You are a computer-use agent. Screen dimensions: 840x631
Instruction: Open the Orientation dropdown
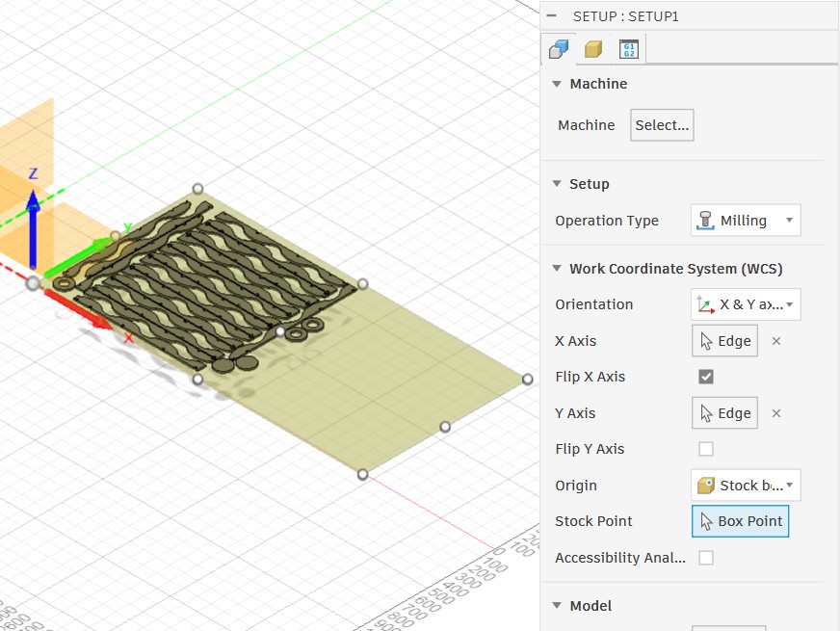[x=746, y=304]
